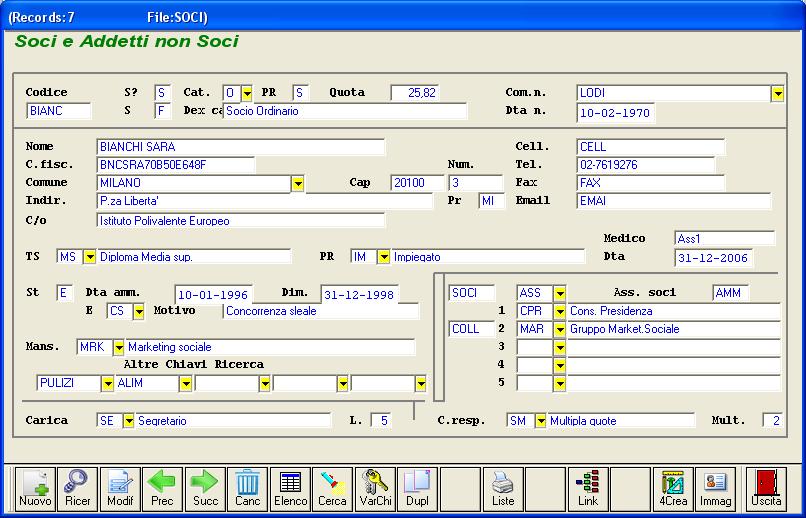Open the Carica SE dropdown arrow
This screenshot has width=806, height=518.
click(129, 420)
